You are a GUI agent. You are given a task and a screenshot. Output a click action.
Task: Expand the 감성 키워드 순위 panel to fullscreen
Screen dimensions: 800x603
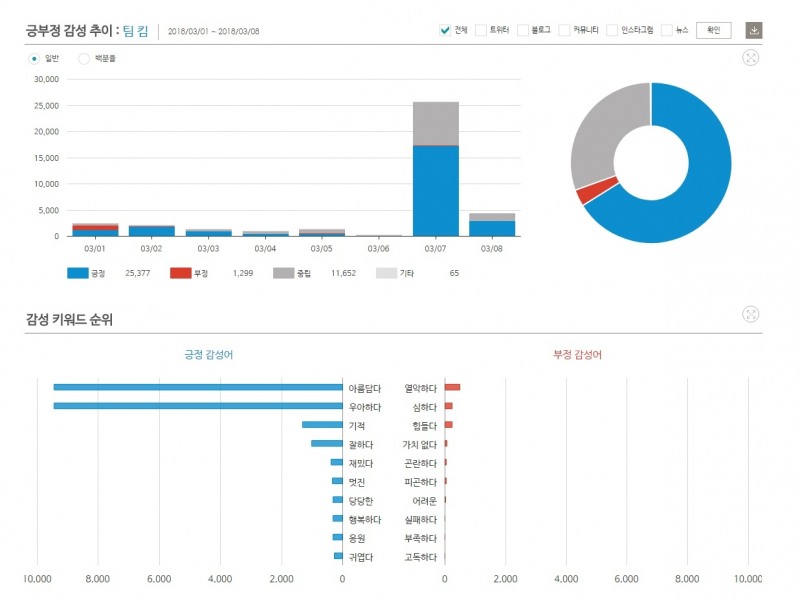coord(750,315)
